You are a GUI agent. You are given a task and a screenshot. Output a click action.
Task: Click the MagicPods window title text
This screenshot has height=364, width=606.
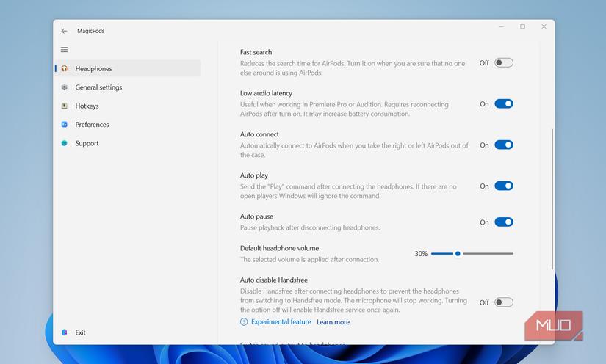coord(91,31)
